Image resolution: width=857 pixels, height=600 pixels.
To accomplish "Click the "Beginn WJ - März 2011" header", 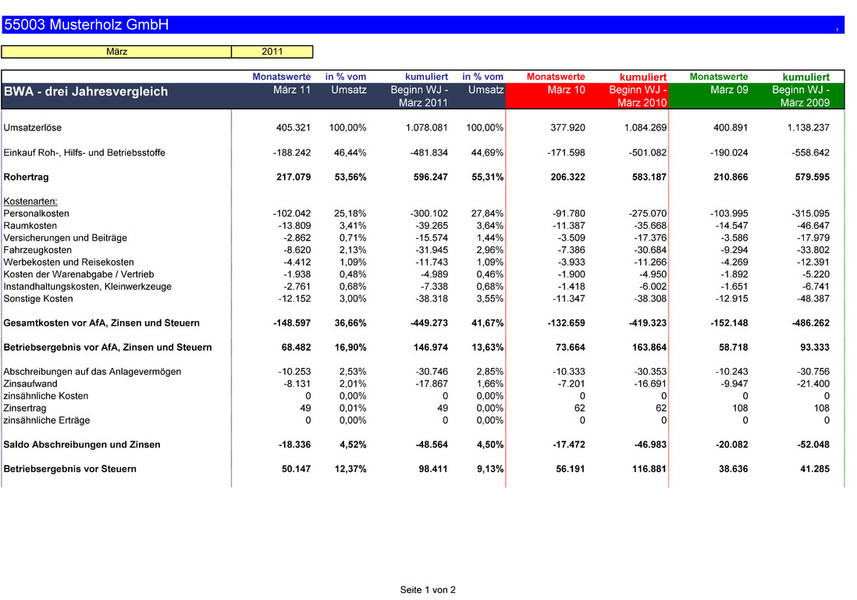I will click(x=419, y=96).
